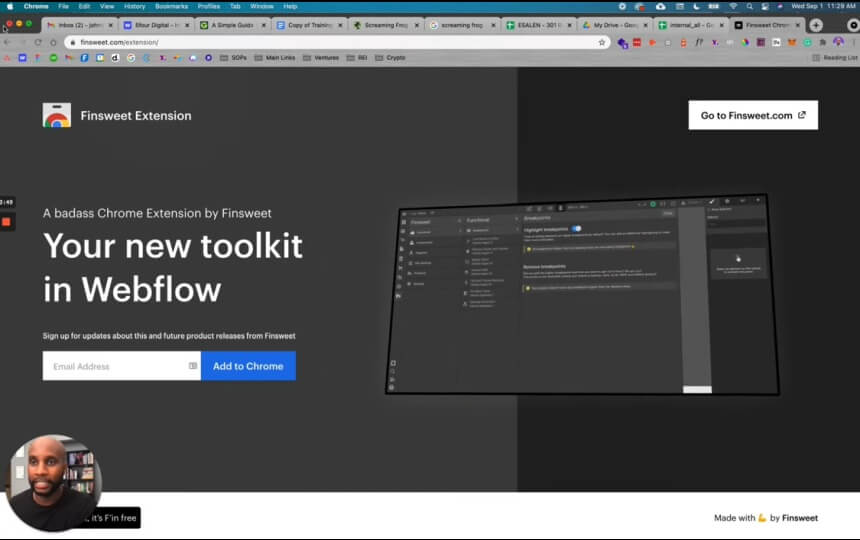Focus the Email Address input field
860x540 pixels.
pos(122,366)
